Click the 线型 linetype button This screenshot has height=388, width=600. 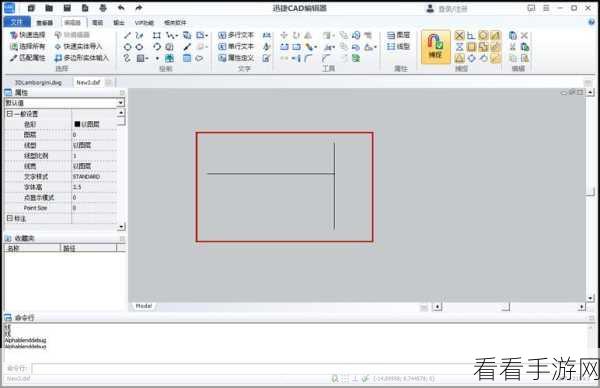click(x=398, y=47)
